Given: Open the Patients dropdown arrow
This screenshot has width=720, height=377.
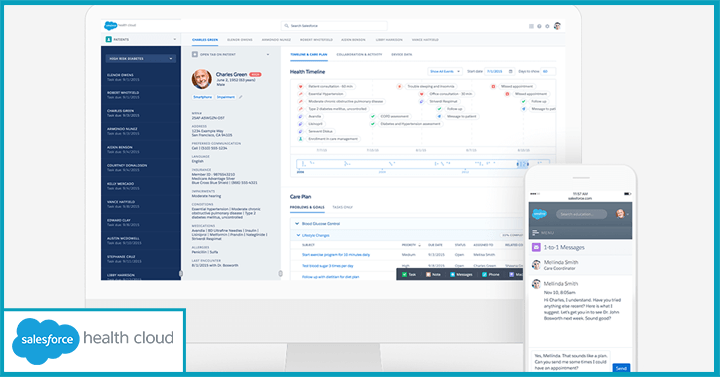Looking at the screenshot, I should 174,39.
